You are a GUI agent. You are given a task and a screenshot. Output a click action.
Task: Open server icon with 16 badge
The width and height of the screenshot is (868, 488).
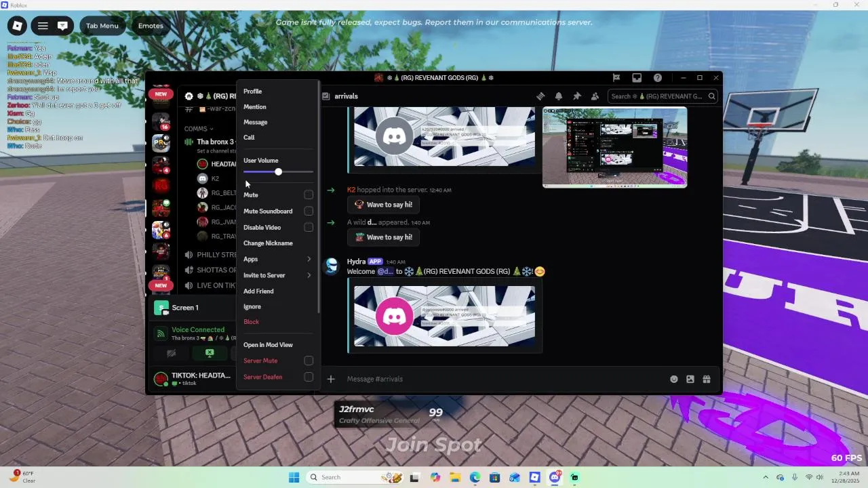pos(161,122)
